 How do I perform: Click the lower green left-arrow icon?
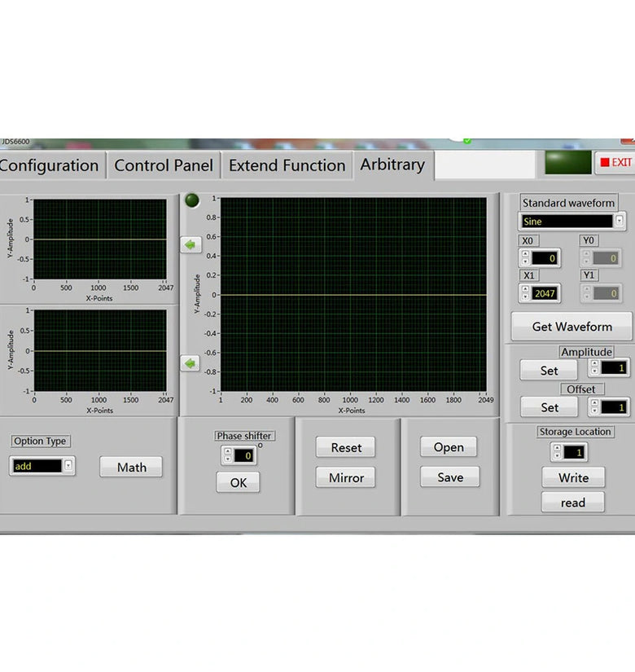tap(190, 363)
